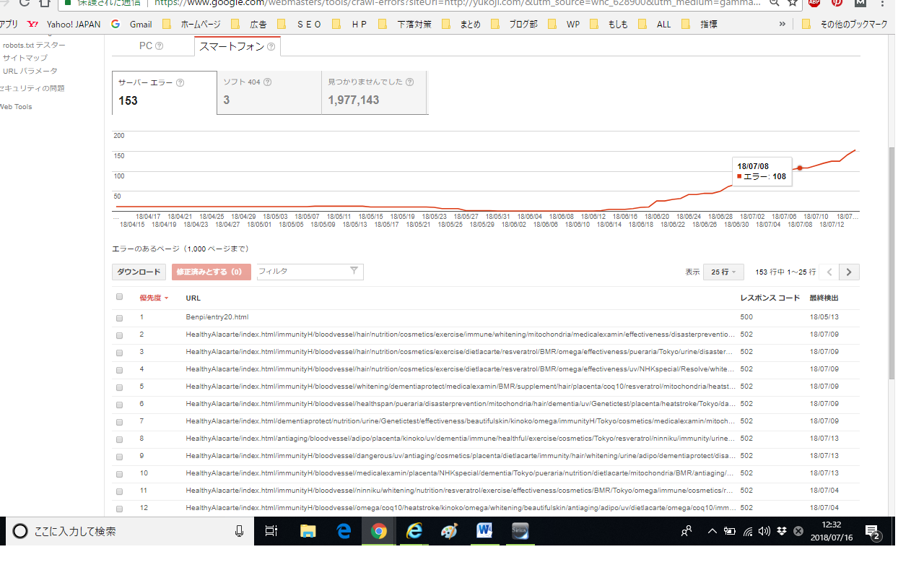Tick checkbox for Benpi/entry20.html row

pos(120,317)
